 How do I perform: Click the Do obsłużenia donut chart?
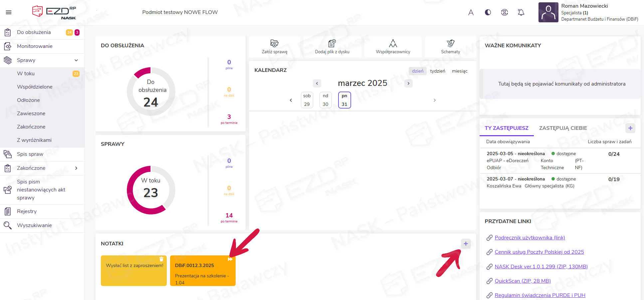[x=151, y=92]
